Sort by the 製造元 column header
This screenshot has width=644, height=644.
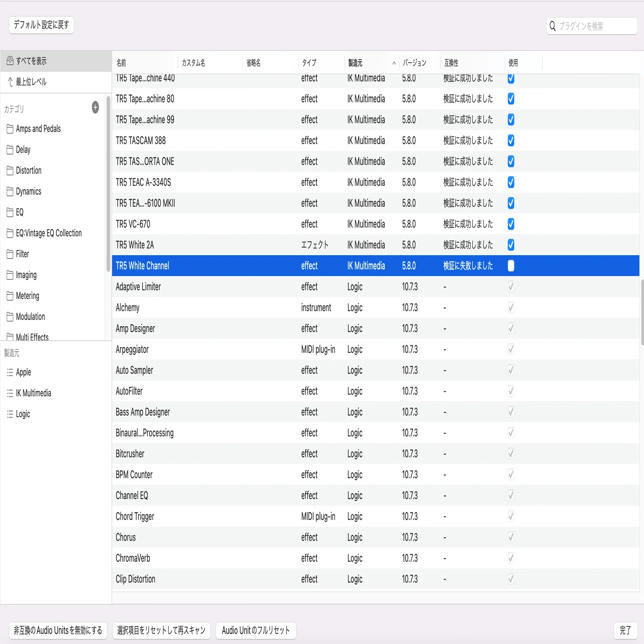[x=371, y=63]
